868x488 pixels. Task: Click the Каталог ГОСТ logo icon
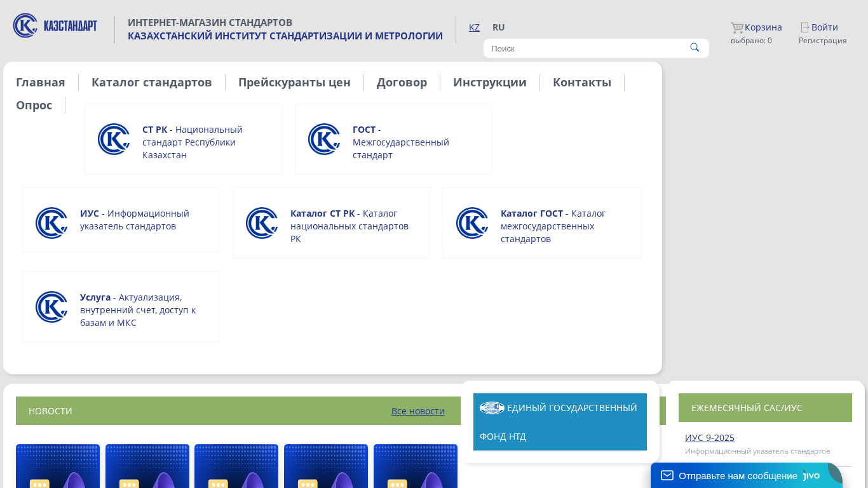click(x=472, y=223)
